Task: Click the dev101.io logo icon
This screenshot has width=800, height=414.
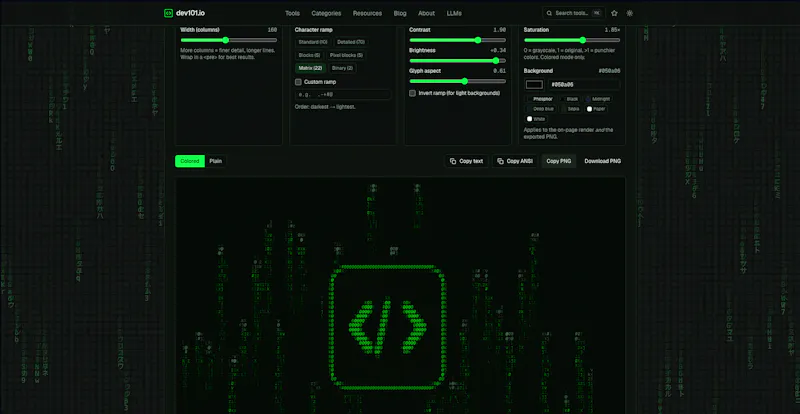Action: tap(168, 13)
